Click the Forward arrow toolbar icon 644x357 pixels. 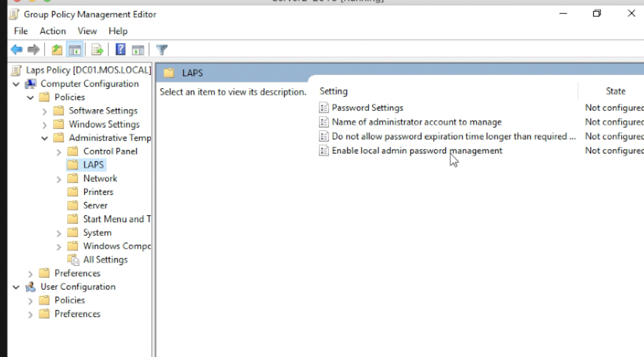[x=33, y=50]
